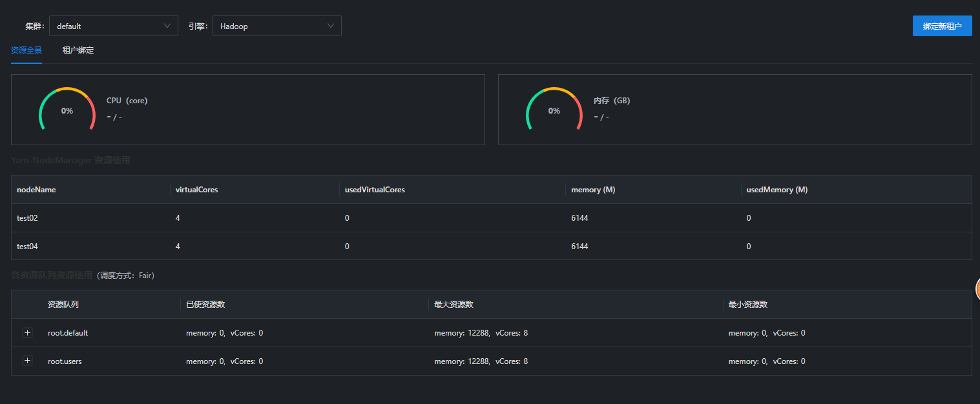This screenshot has height=404, width=980.
Task: Switch to the 租户绑定 tab
Action: click(78, 50)
